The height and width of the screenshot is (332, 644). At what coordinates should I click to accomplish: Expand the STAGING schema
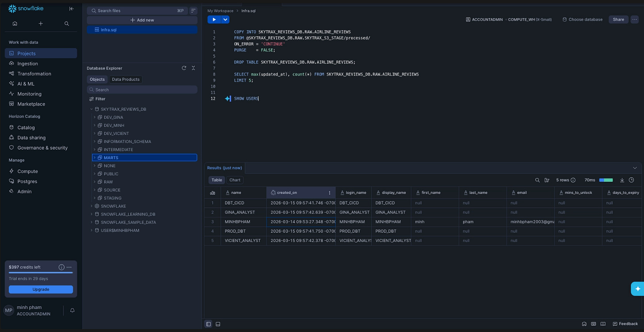click(x=95, y=198)
